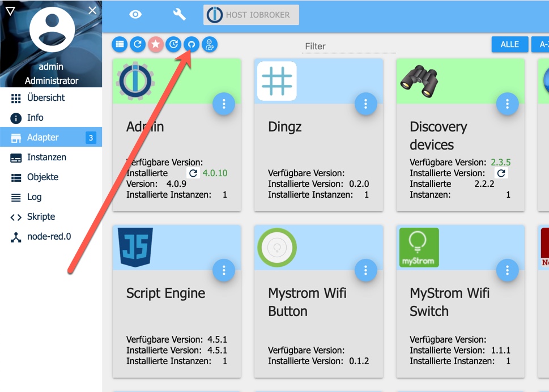Click the Skripte code brackets icon

point(16,218)
